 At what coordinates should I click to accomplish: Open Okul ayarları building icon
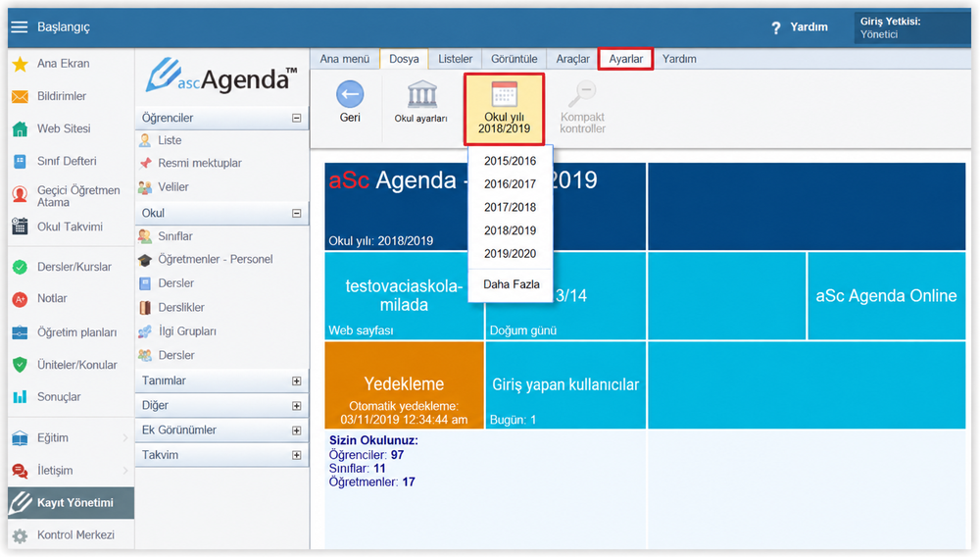[421, 94]
